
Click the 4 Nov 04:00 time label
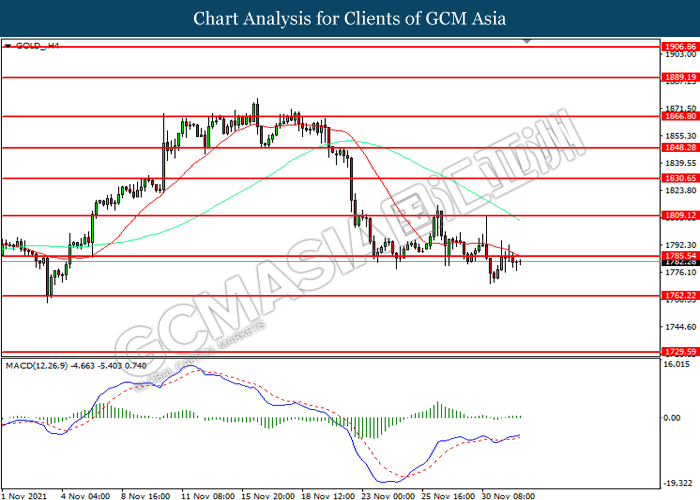click(x=86, y=496)
